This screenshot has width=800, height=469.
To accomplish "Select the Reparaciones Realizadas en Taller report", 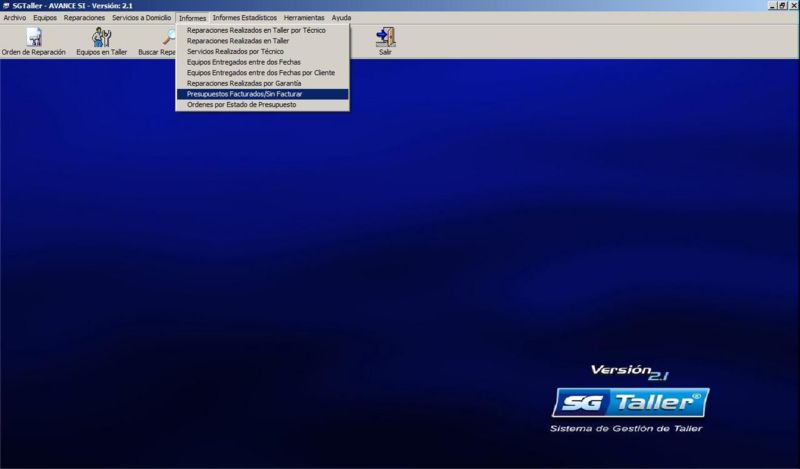I will 262,41.
